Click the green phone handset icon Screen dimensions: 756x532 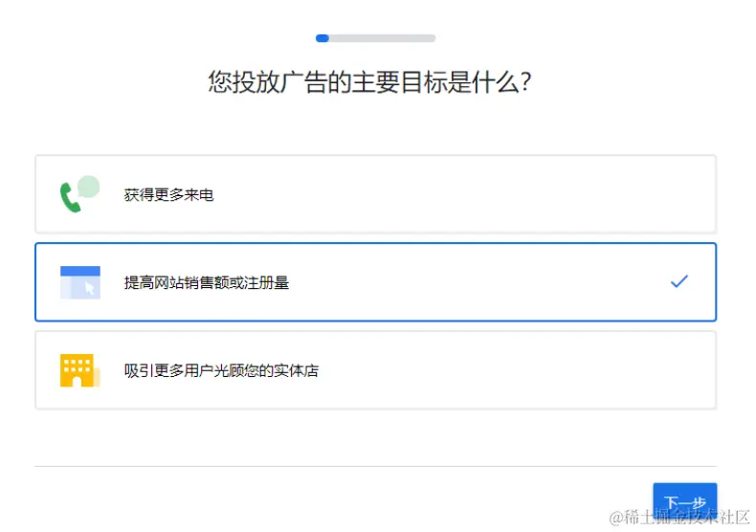70,198
